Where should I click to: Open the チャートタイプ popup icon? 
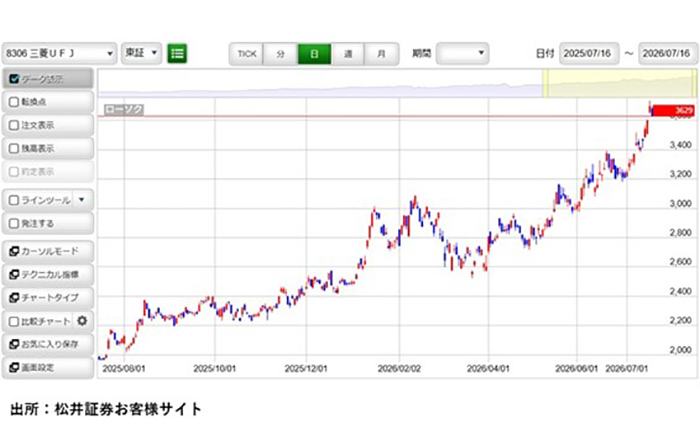pos(14,298)
